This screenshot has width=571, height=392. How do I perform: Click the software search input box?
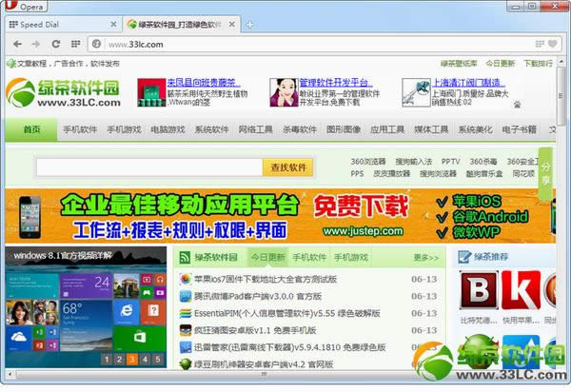point(149,167)
